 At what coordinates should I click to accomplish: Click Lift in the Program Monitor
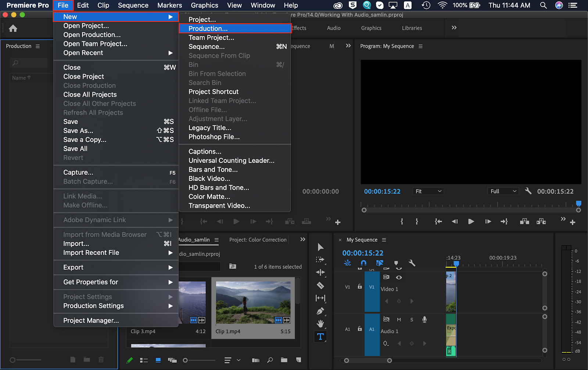point(525,221)
